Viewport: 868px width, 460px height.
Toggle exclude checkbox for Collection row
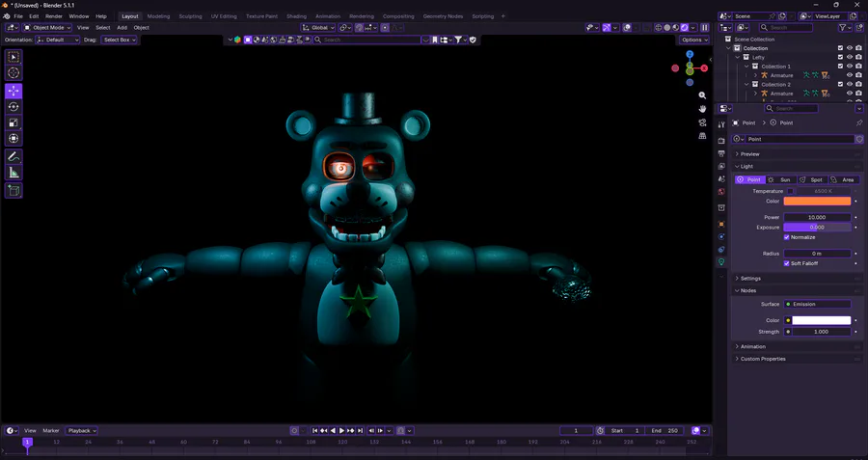pyautogui.click(x=840, y=48)
